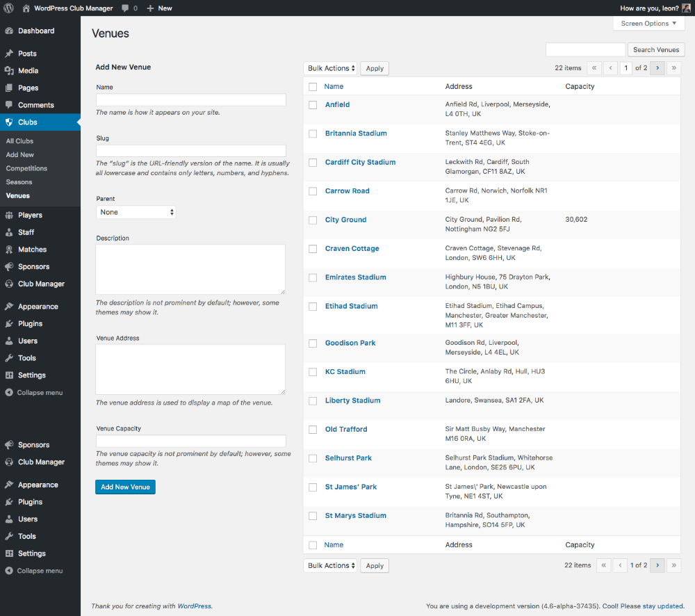Check the St James' Park checkbox
This screenshot has width=695, height=616.
313,487
